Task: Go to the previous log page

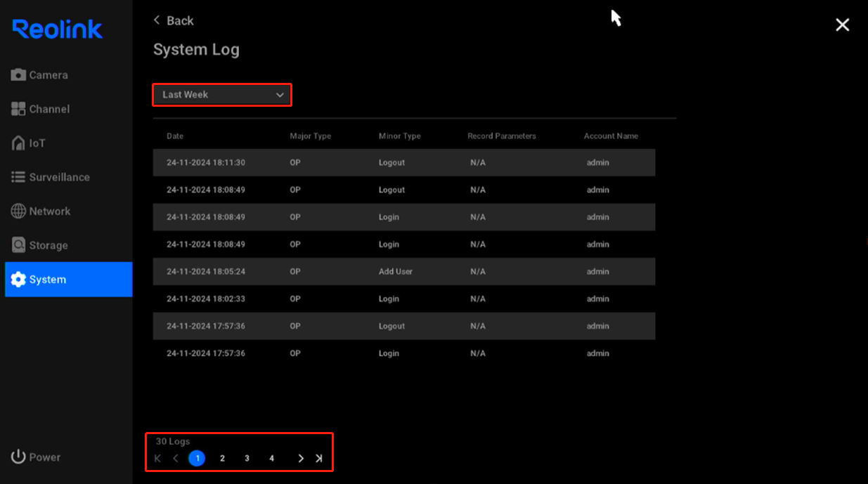Action: (x=176, y=458)
